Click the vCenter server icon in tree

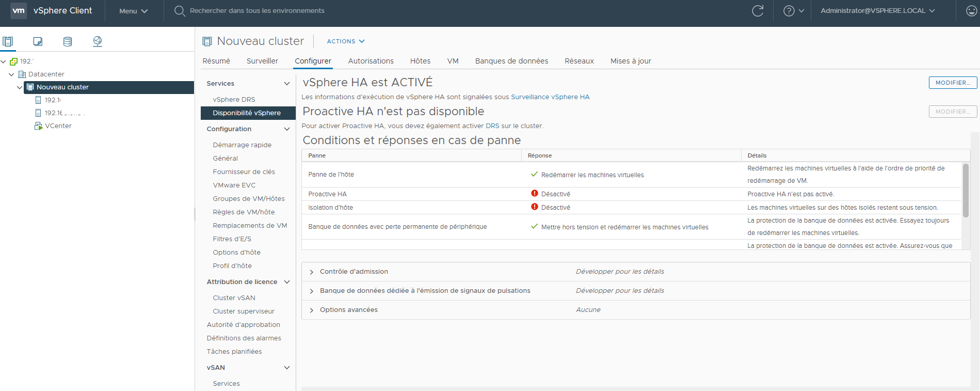click(x=14, y=61)
